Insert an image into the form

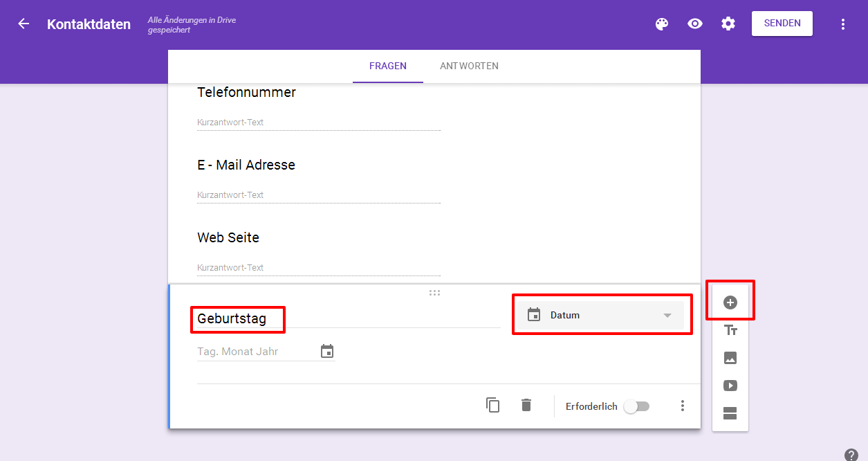click(730, 358)
